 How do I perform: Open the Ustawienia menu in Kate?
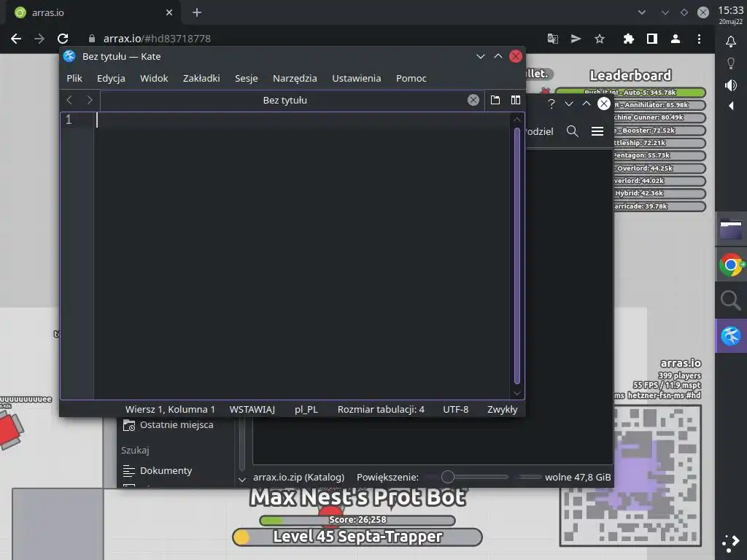(356, 79)
